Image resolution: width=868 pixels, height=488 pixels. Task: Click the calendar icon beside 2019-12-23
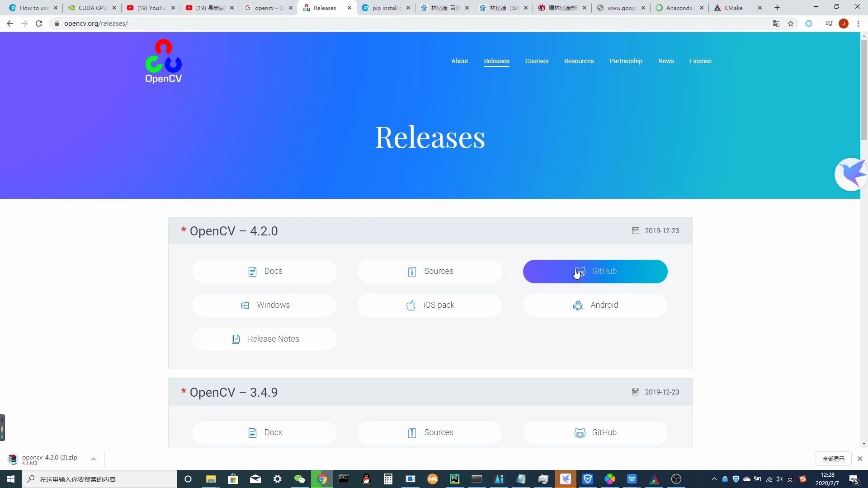[636, 230]
